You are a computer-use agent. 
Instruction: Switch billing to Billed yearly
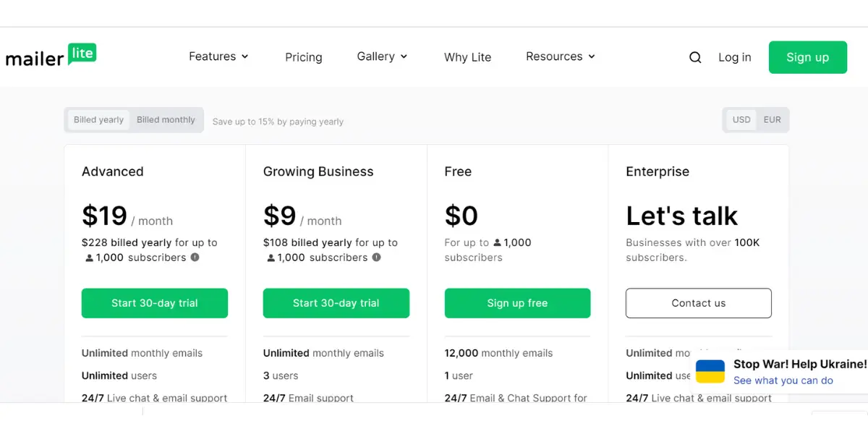[98, 120]
